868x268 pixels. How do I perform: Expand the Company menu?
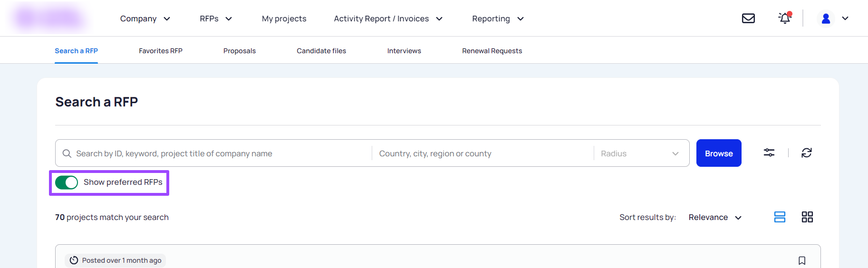[x=145, y=19]
